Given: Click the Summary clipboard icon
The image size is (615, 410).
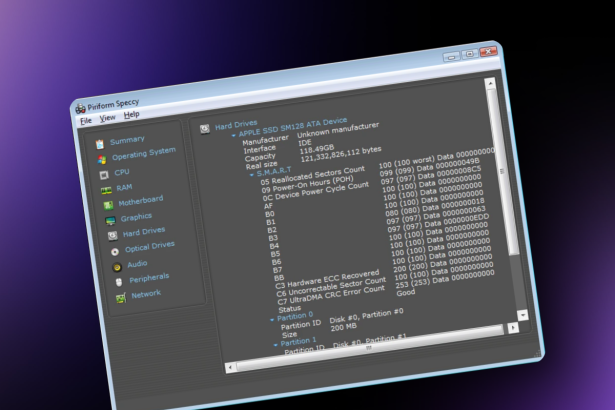Looking at the screenshot, I should pos(100,144).
